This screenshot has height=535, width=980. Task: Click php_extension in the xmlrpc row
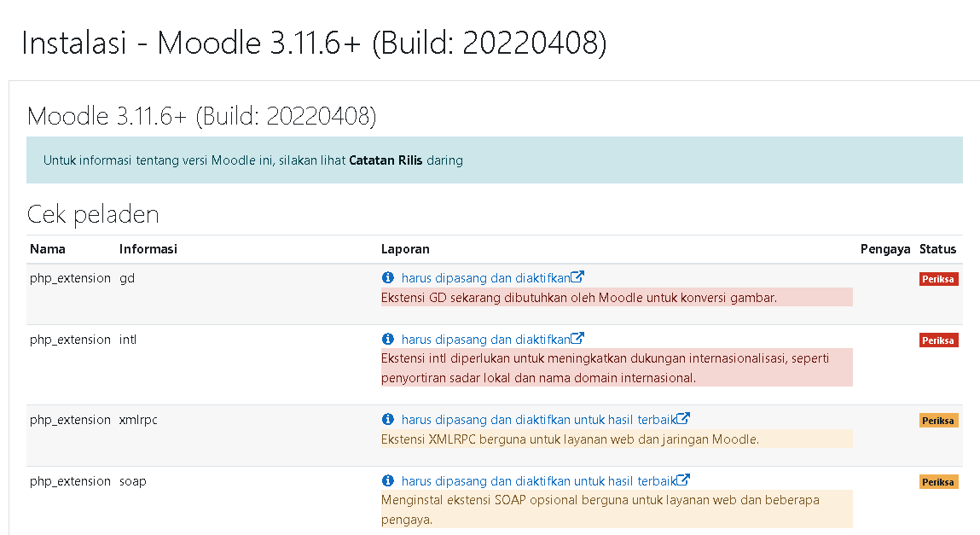[x=70, y=419]
